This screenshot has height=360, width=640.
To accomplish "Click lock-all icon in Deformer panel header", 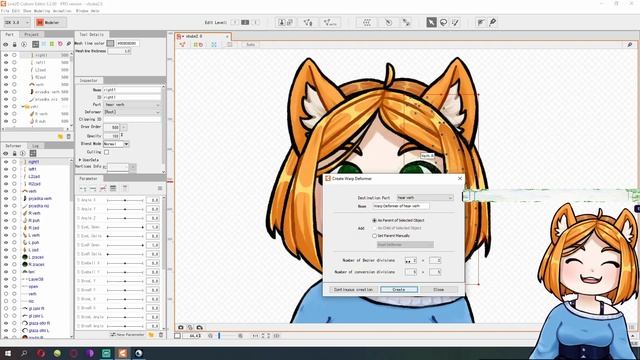I will point(14,153).
